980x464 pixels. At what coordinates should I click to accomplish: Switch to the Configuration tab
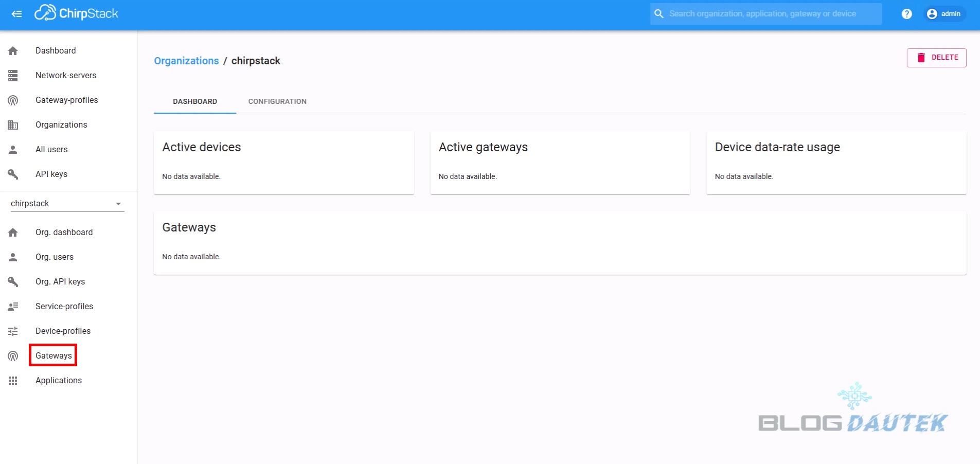click(277, 101)
